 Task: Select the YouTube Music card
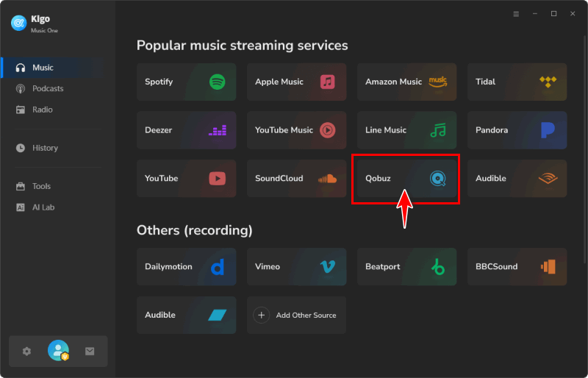click(297, 130)
